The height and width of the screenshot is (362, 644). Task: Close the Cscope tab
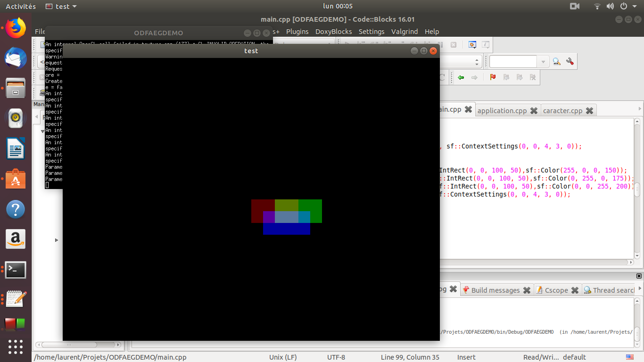[575, 290]
